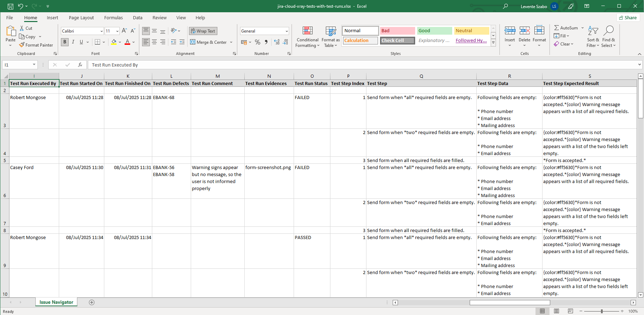Open Format as Table gallery
The height and width of the screenshot is (315, 644).
tap(331, 37)
